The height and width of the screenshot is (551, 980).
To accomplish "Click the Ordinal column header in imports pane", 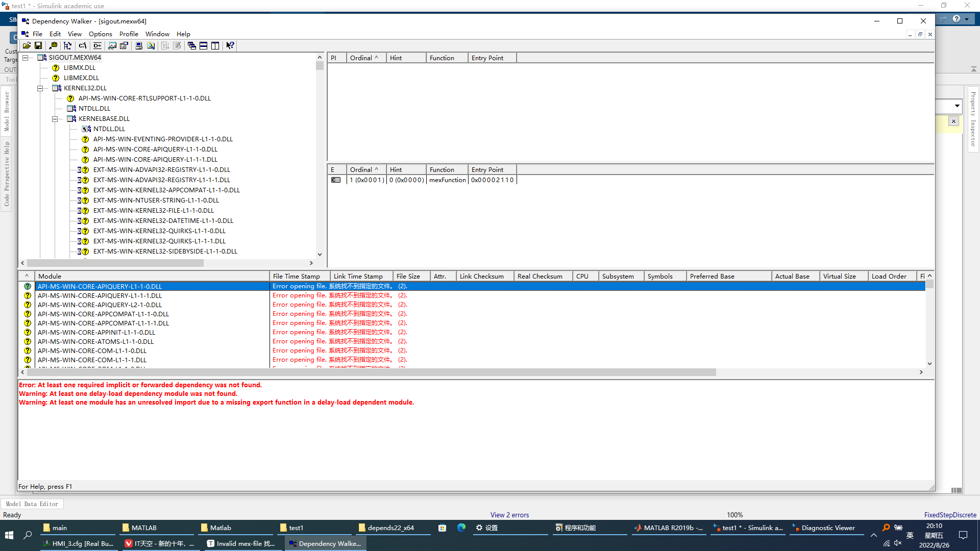I will tap(366, 58).
